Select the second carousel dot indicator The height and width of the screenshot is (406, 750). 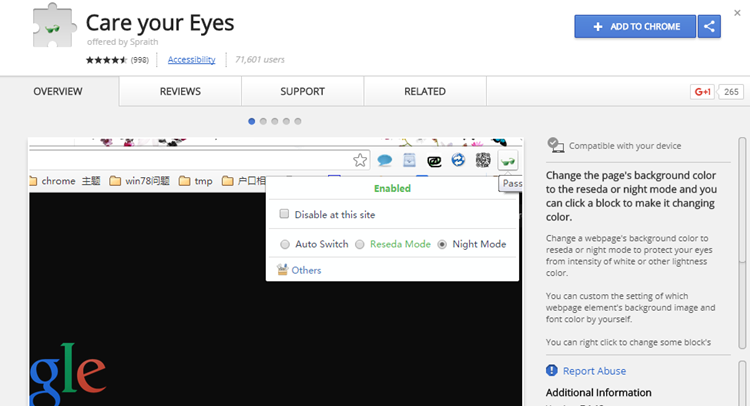tap(263, 121)
